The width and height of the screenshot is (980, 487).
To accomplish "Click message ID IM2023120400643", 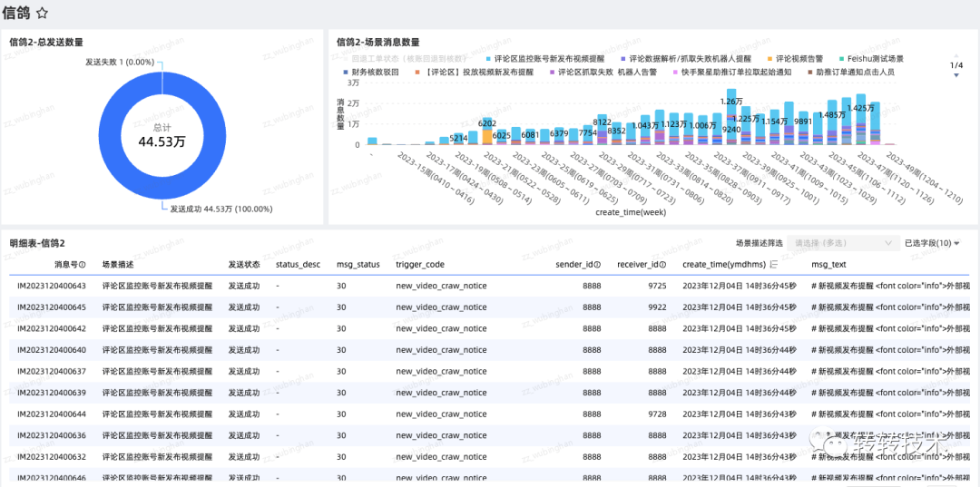I will click(52, 286).
